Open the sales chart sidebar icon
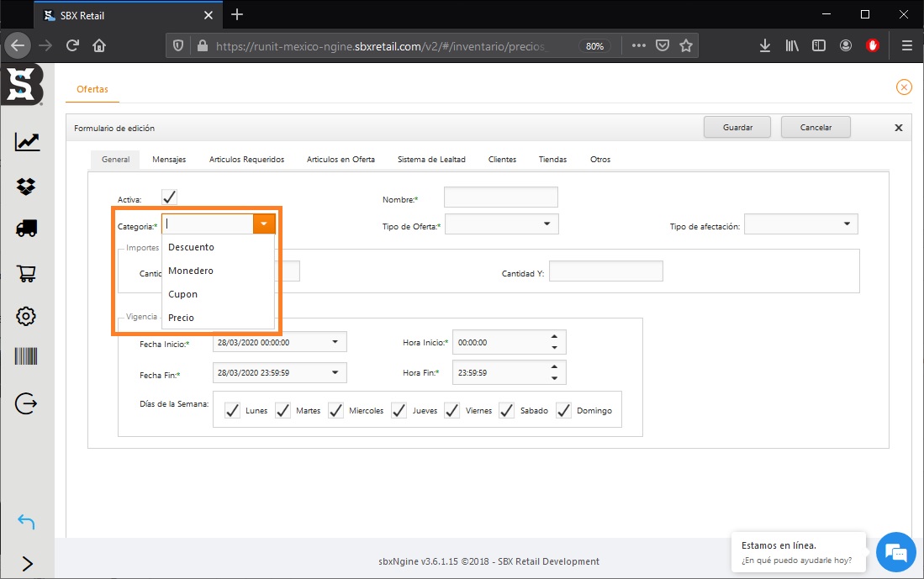The height and width of the screenshot is (579, 924). pos(27,141)
